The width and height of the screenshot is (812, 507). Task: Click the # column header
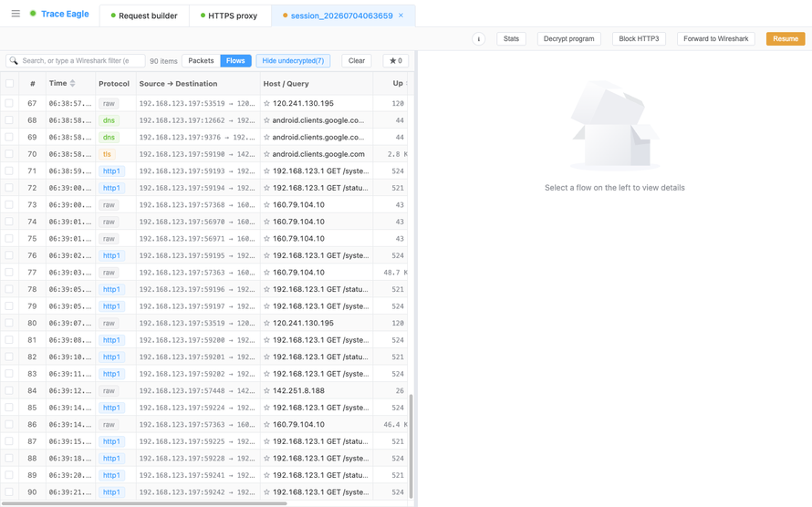pyautogui.click(x=33, y=83)
